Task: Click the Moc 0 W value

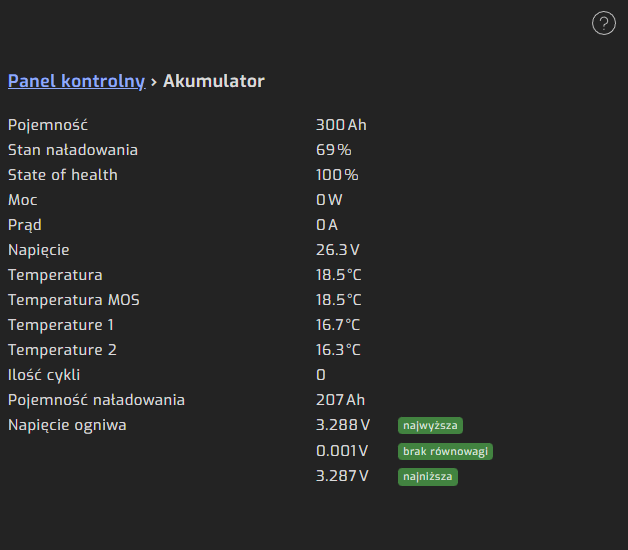Action: pos(329,200)
